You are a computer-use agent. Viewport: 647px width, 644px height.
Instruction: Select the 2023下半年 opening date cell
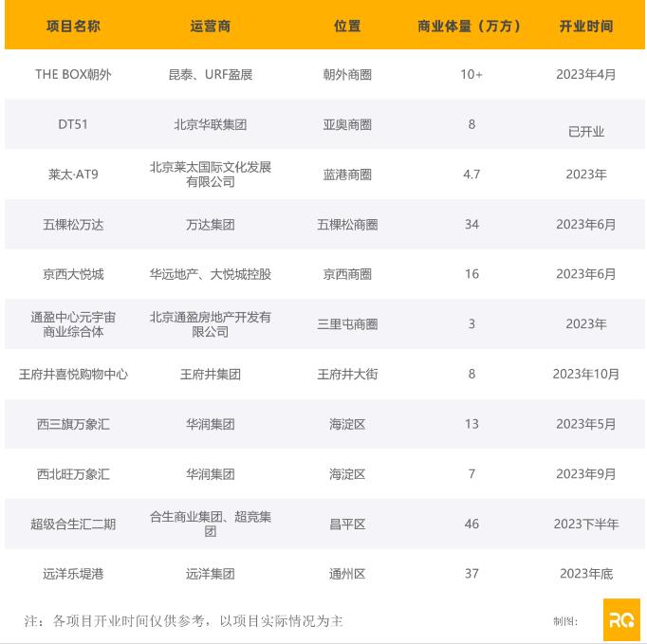586,524
